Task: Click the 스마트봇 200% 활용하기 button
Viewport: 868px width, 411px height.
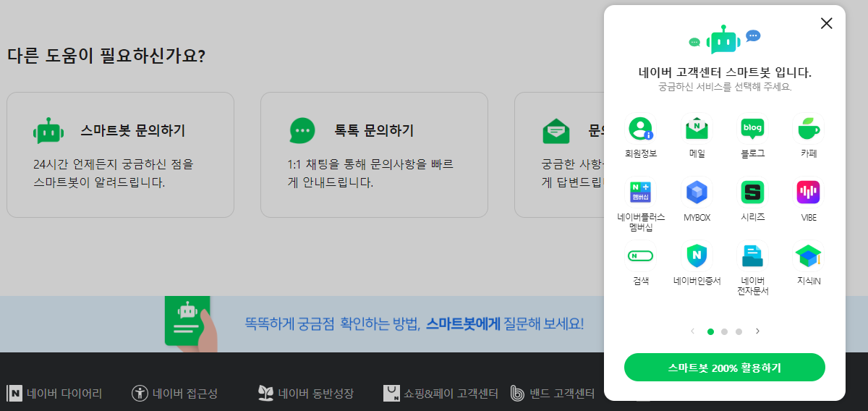Action: coord(724,367)
